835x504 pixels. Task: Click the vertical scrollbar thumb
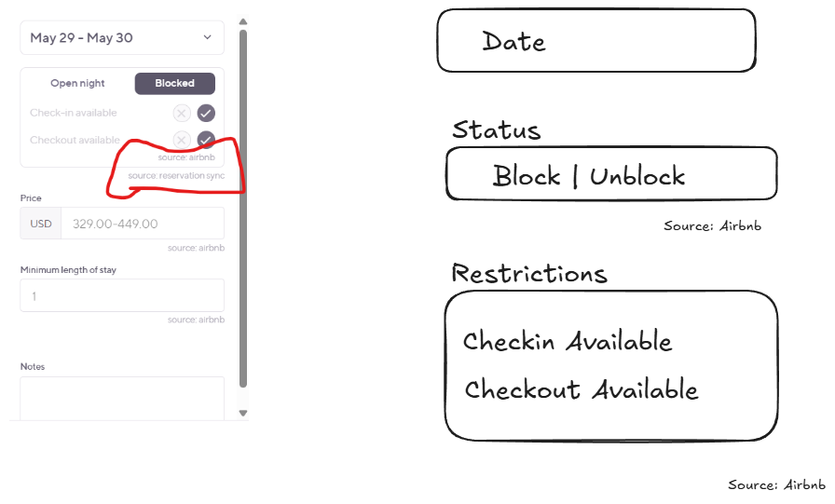point(243,209)
